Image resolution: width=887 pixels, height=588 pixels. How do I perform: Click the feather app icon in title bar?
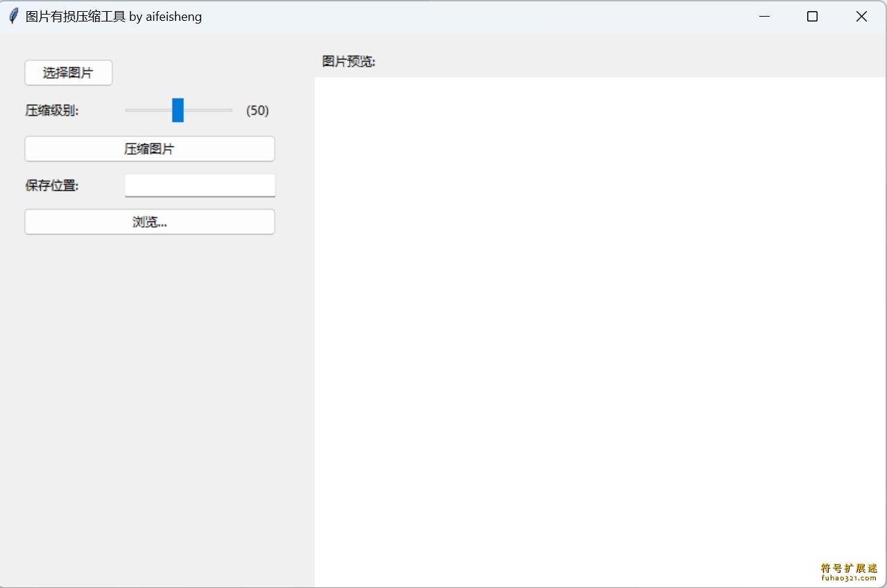click(13, 16)
